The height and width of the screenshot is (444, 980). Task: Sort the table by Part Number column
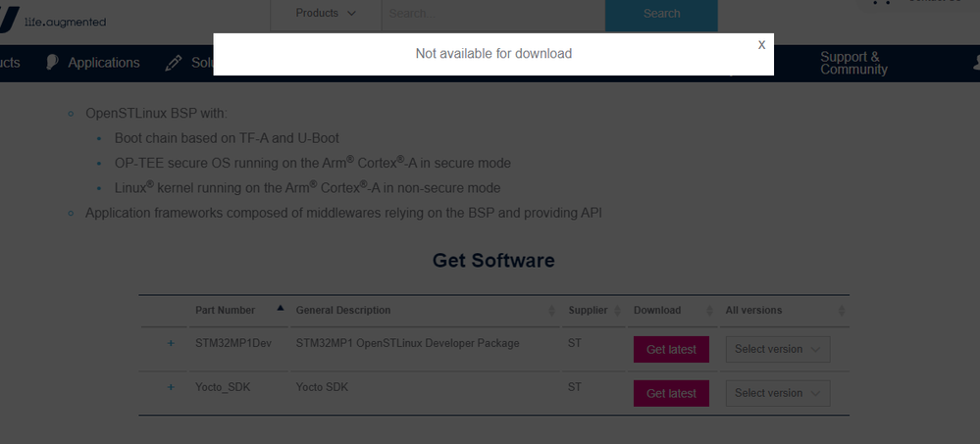238,310
